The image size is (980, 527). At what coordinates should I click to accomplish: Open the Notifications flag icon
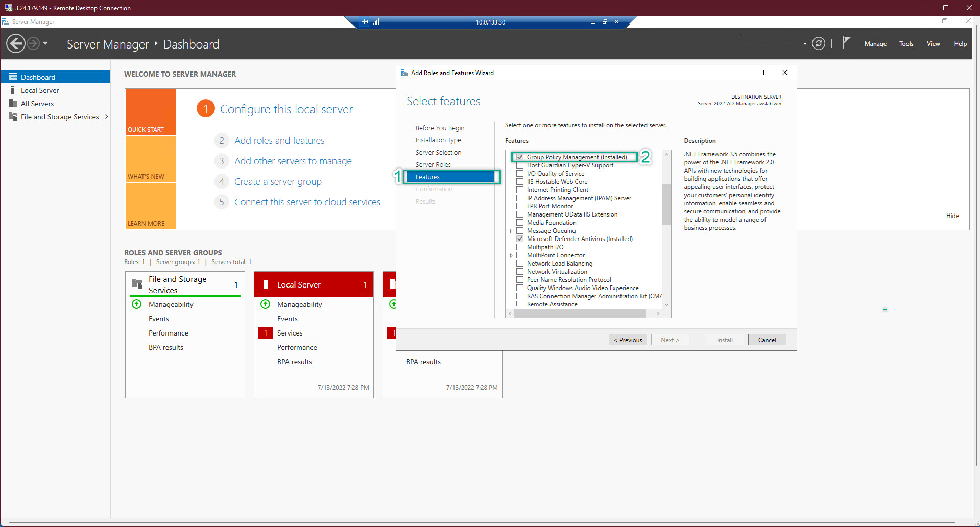[x=846, y=43]
